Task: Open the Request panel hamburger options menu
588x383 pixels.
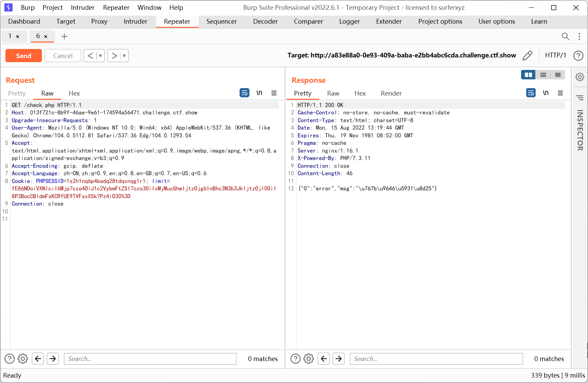Action: click(x=274, y=93)
